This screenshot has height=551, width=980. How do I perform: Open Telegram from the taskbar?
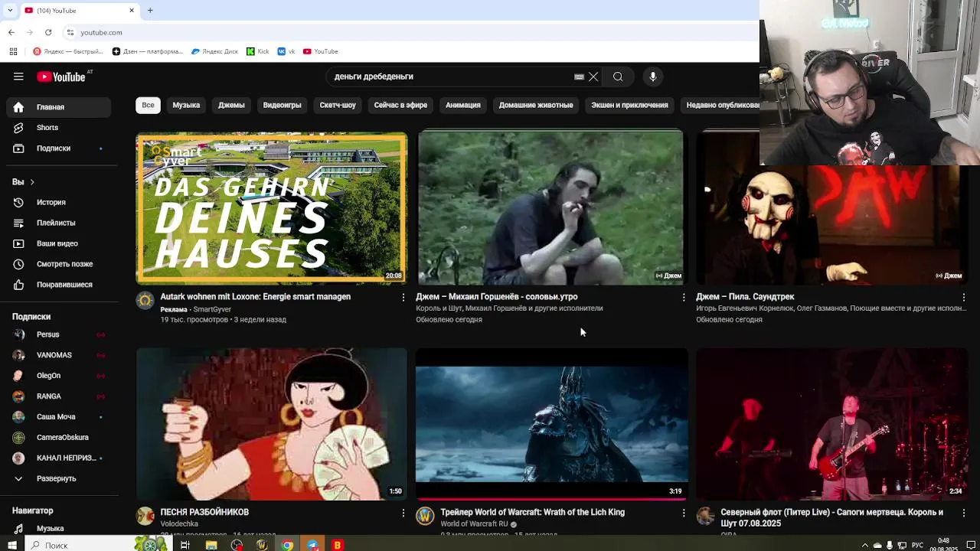pyautogui.click(x=312, y=545)
